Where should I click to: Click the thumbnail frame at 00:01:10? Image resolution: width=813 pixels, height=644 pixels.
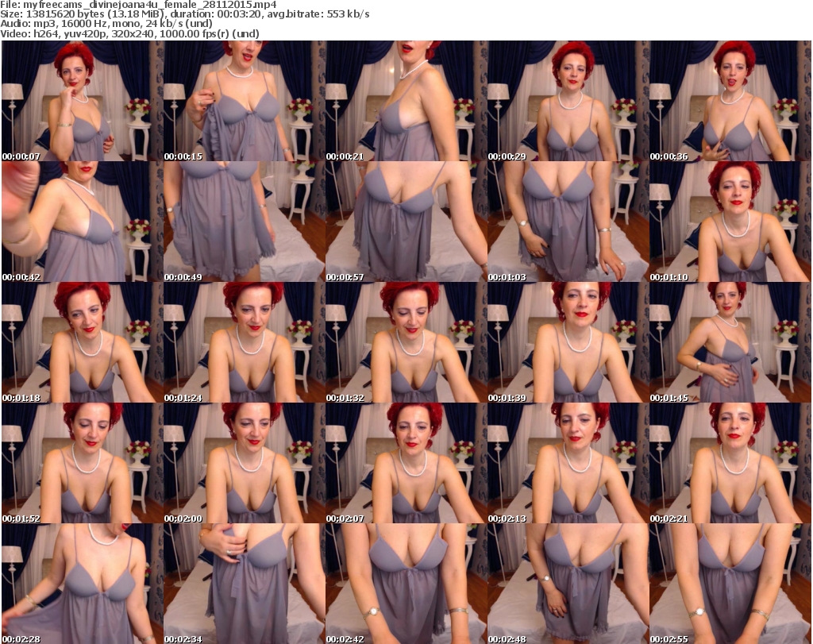[730, 222]
